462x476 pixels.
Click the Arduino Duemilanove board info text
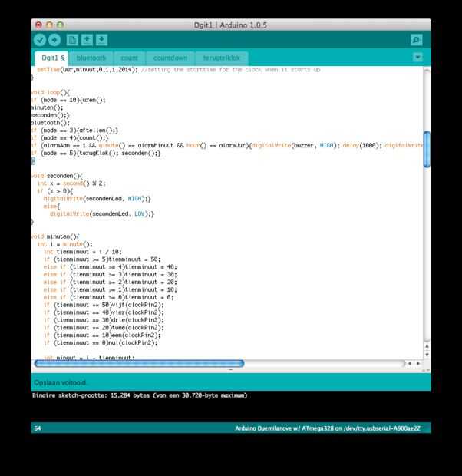pos(328,428)
